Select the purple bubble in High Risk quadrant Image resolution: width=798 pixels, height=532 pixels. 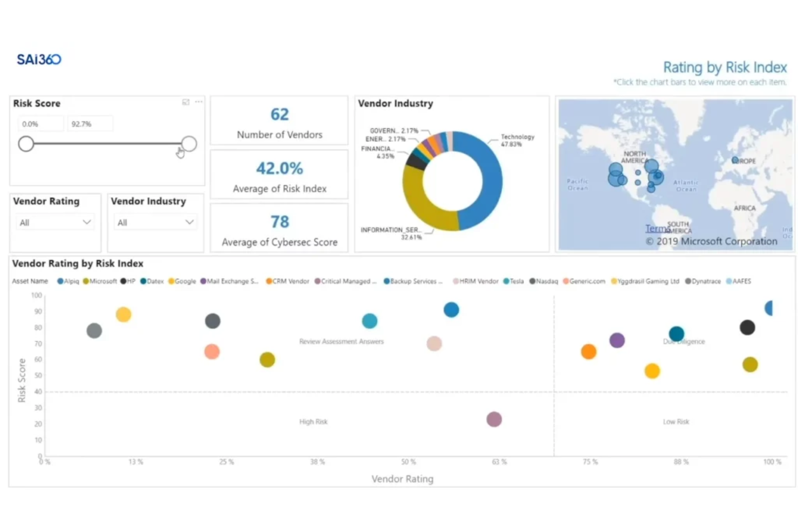click(494, 418)
